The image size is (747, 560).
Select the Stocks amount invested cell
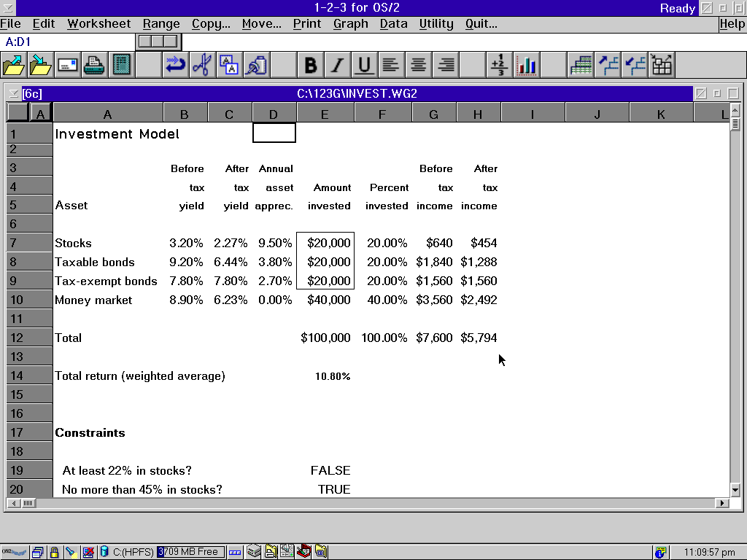pos(325,243)
